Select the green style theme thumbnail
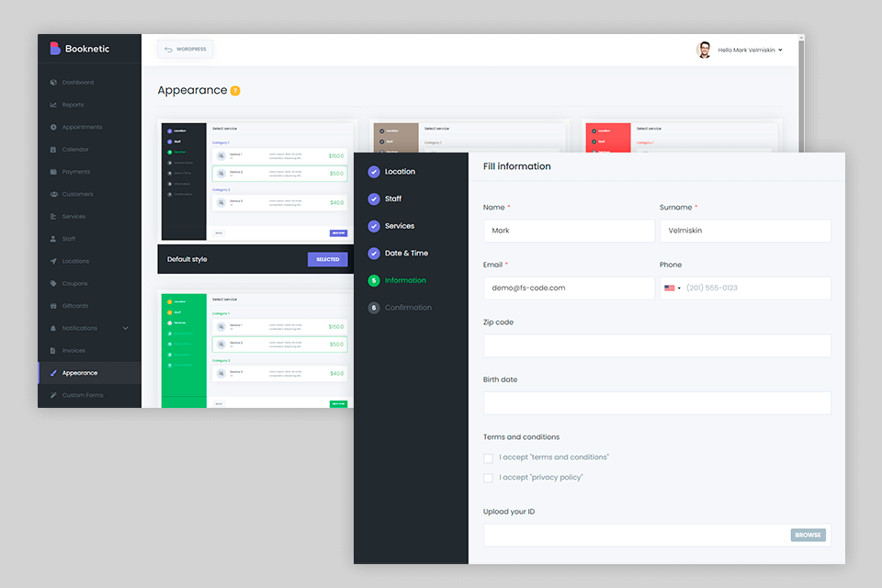 point(254,349)
